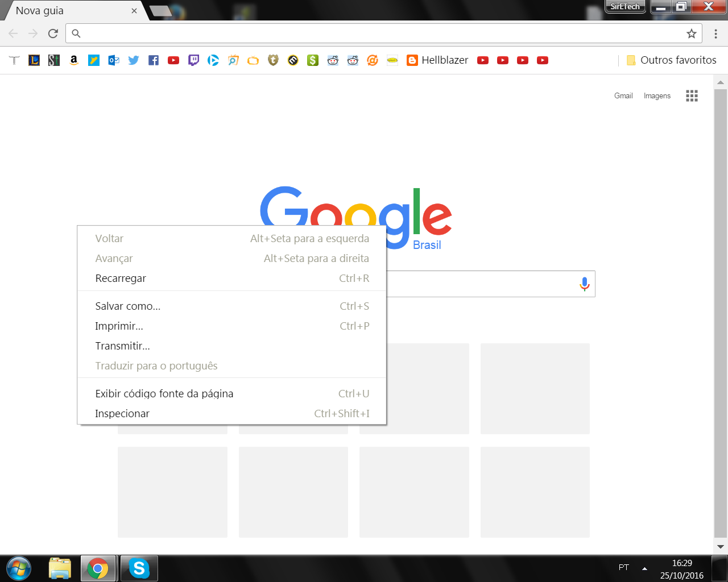Open the Google apps grid
Screen dimensions: 728x582
pos(692,96)
